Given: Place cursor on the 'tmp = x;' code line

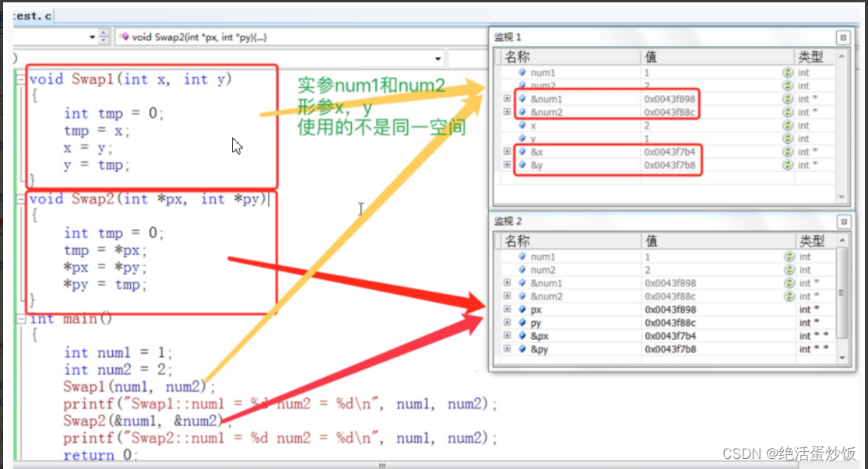Looking at the screenshot, I should (x=97, y=131).
